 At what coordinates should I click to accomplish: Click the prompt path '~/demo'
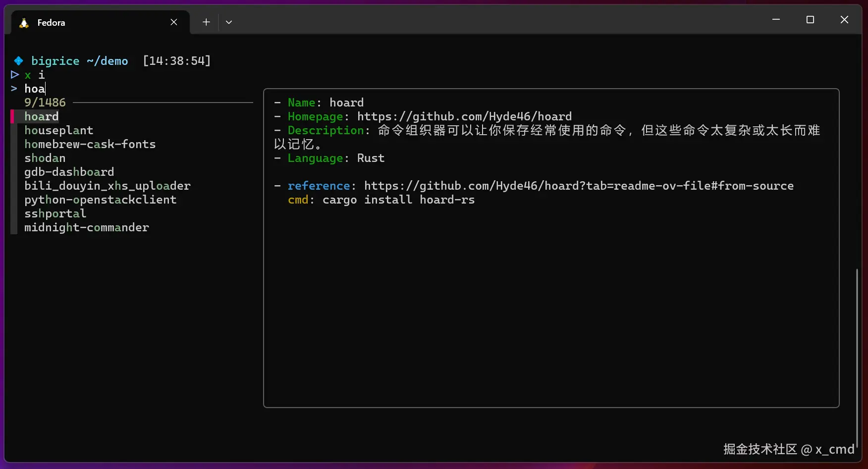tap(108, 61)
